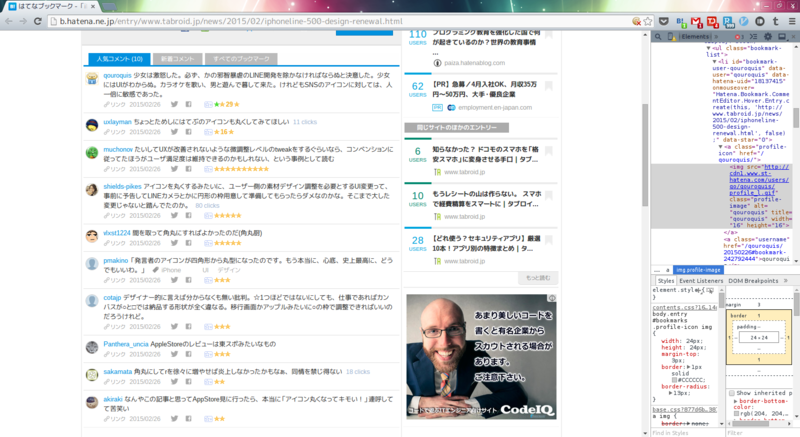Share shields-pikes comment on Twitter

coord(174,215)
